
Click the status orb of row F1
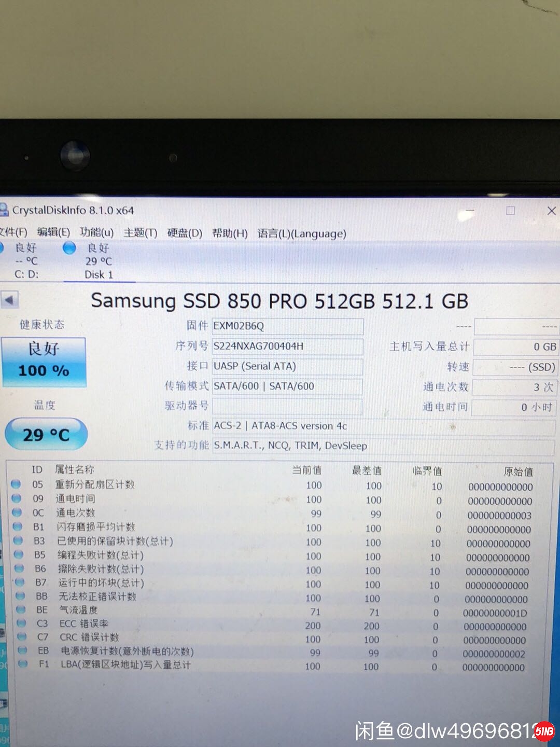click(23, 663)
